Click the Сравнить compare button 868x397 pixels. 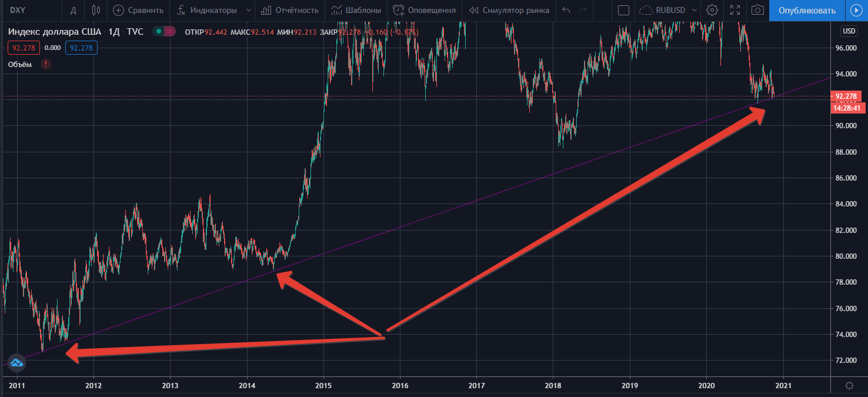tap(138, 10)
